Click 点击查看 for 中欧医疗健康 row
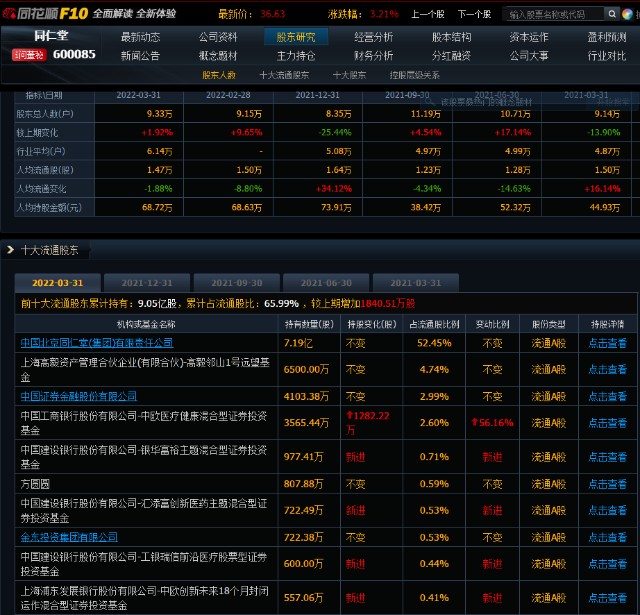This screenshot has height=615, width=640. pos(607,423)
